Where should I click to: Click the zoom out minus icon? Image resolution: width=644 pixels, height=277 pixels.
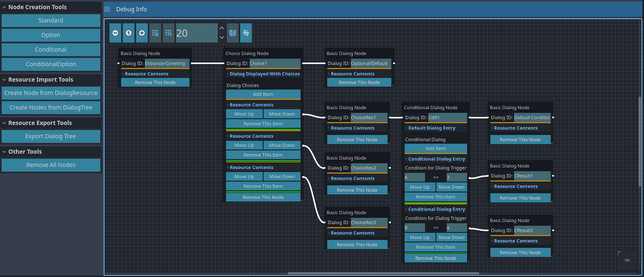point(115,33)
